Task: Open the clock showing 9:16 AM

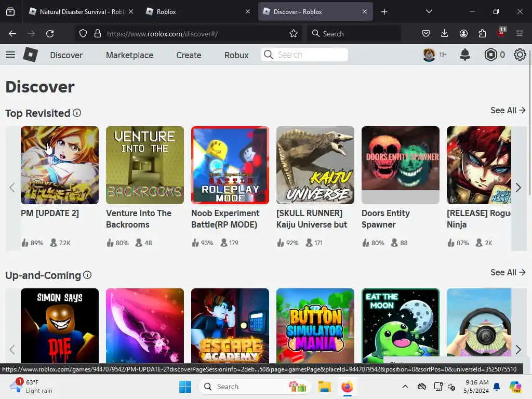Action: (x=476, y=387)
